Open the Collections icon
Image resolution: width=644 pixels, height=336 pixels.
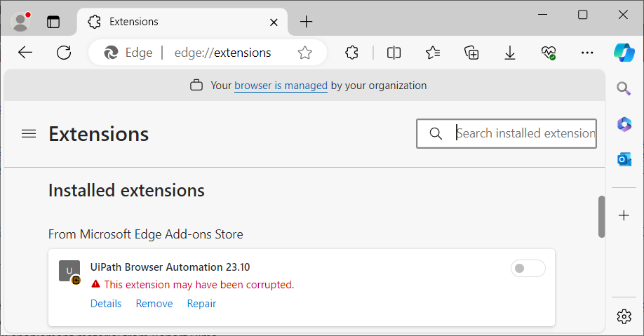point(471,53)
